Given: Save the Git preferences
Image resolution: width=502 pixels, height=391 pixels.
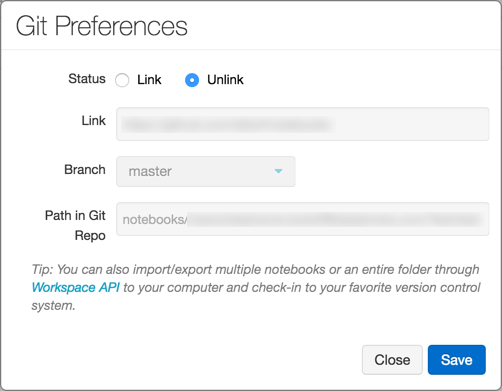Looking at the screenshot, I should [x=457, y=360].
